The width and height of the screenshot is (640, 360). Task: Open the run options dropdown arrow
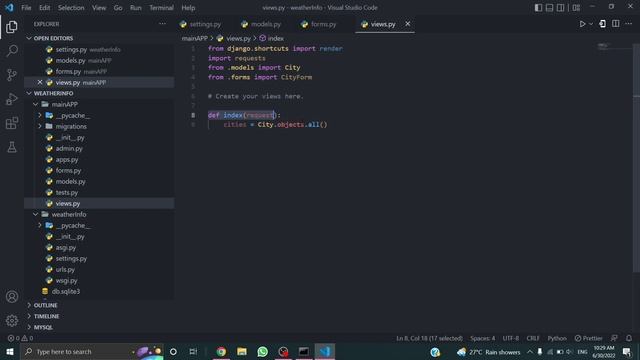[x=591, y=24]
